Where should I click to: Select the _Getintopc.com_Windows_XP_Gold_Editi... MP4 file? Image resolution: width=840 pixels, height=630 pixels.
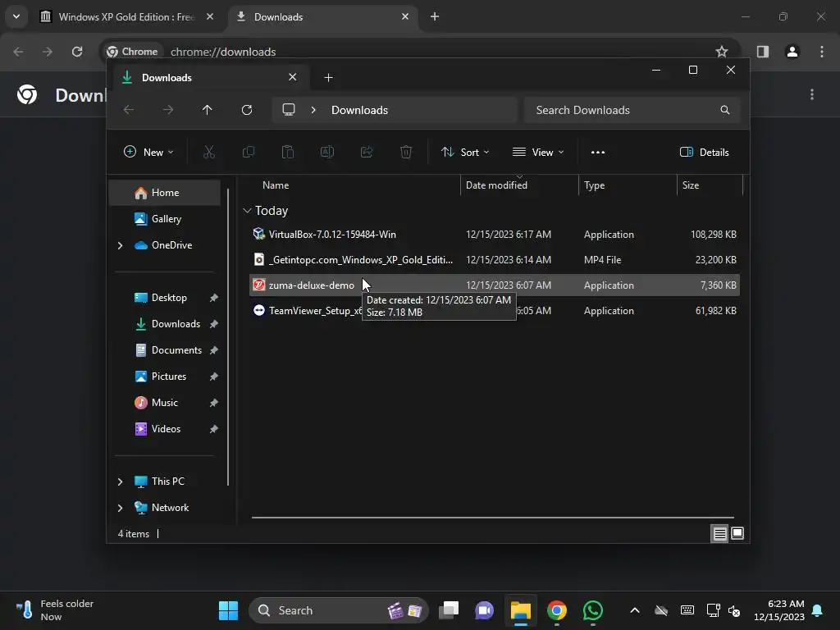[x=495, y=260]
